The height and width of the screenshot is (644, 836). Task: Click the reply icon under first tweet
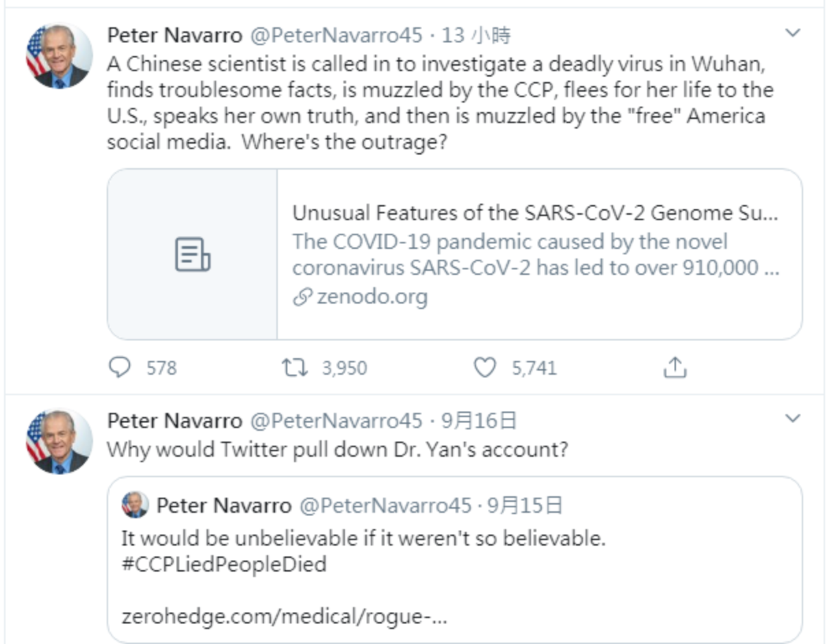(120, 368)
